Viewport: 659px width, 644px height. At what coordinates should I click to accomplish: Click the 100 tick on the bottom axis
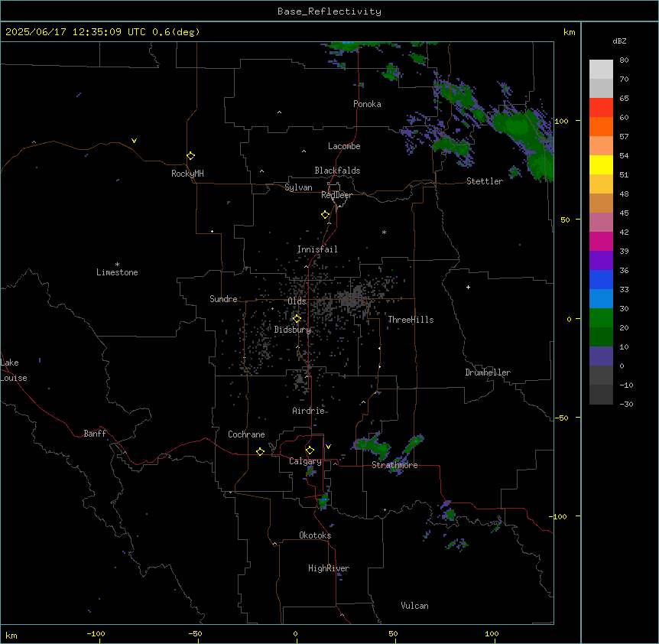click(492, 633)
